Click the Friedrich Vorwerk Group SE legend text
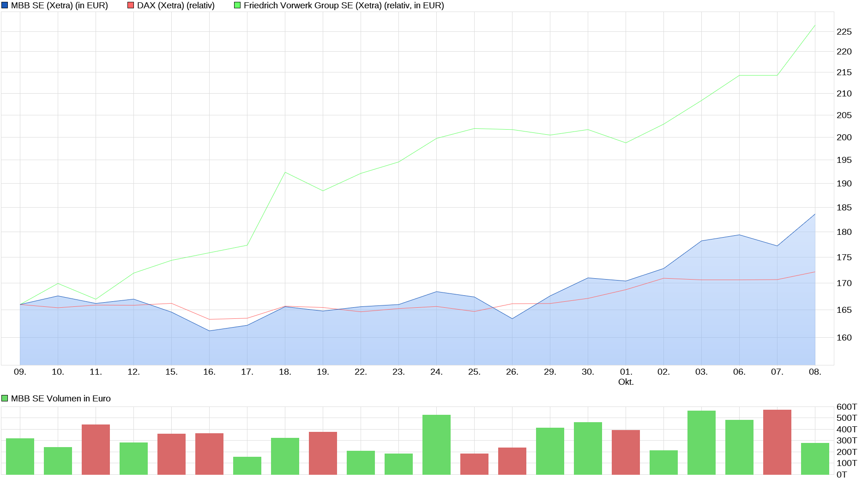This screenshot has width=868, height=484. coord(344,6)
